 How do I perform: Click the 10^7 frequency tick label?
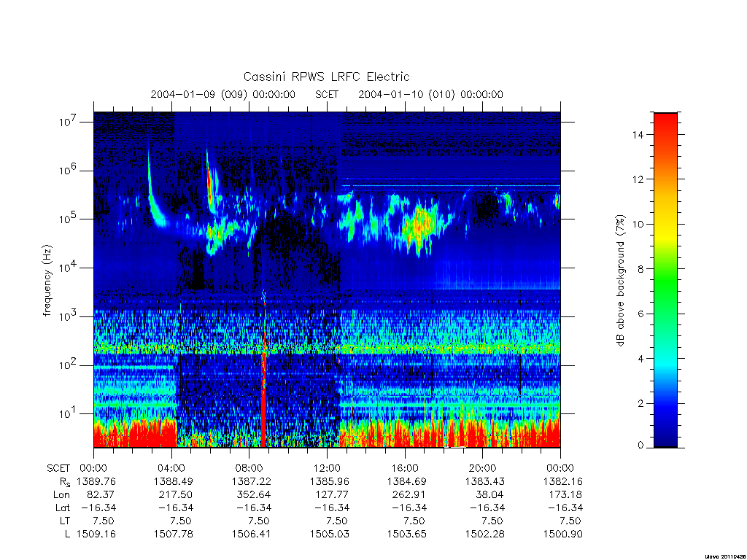69,122
